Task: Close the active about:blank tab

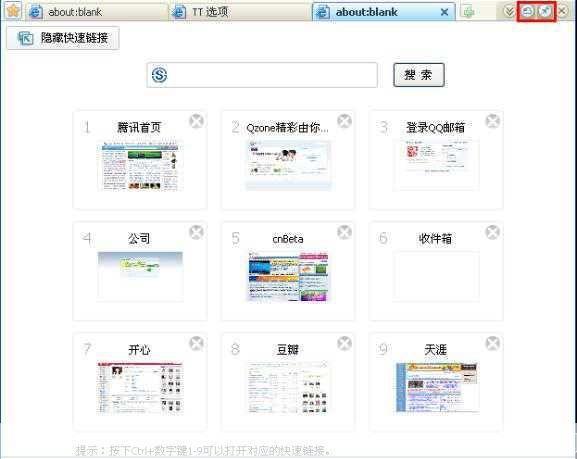Action: coord(444,12)
